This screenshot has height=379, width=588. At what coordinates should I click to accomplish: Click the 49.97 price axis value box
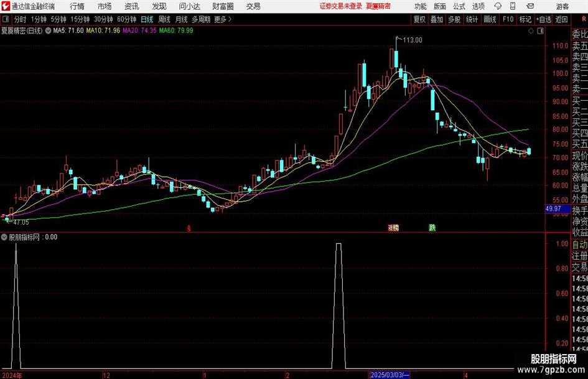(x=558, y=209)
